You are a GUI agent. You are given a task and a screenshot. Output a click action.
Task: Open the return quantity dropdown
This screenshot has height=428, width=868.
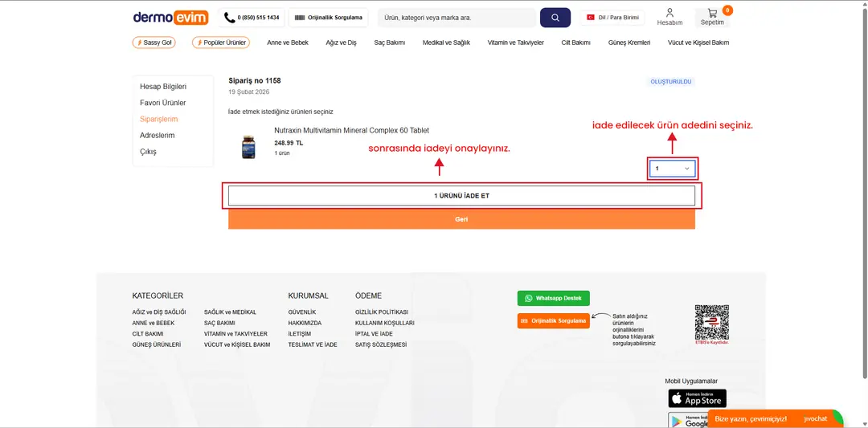673,169
